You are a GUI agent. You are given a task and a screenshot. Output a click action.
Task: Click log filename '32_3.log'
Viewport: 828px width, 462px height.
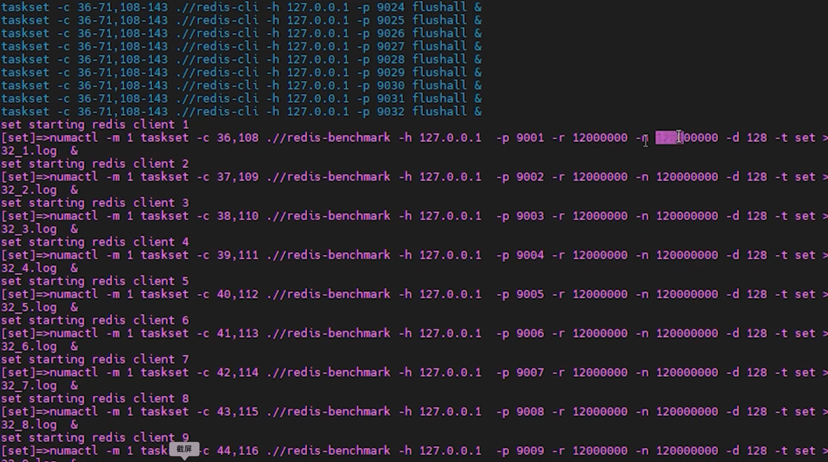(29, 229)
